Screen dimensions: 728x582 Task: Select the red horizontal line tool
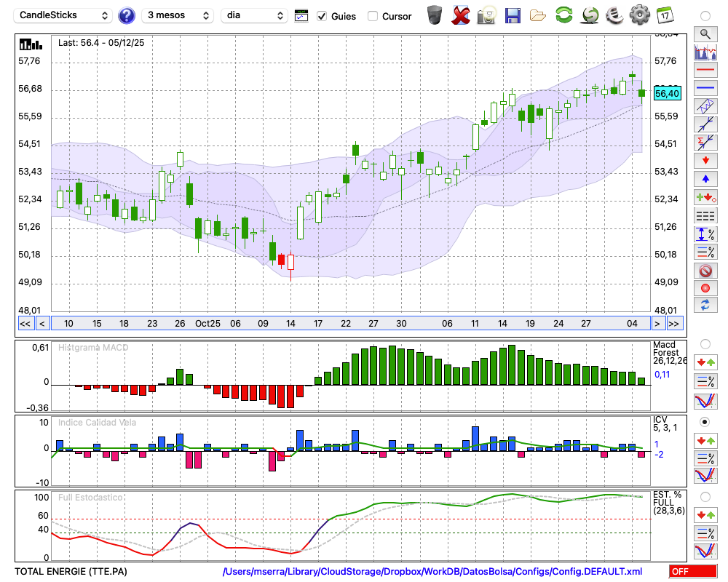pos(705,71)
